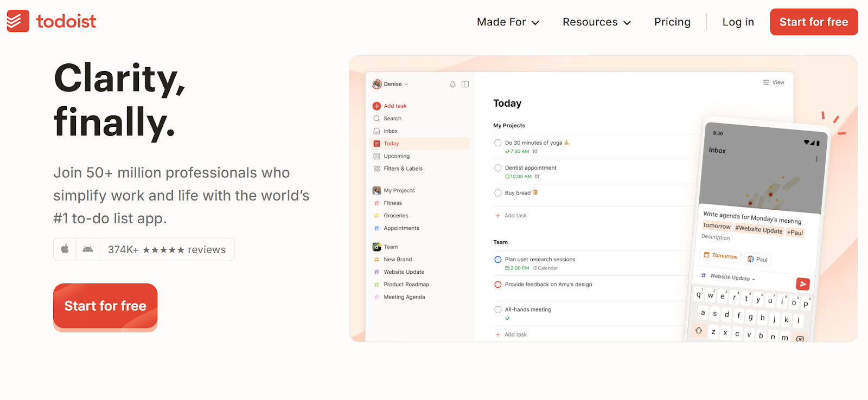Click the Paul assignee chip on phone
This screenshot has width=868, height=400.
757,259
